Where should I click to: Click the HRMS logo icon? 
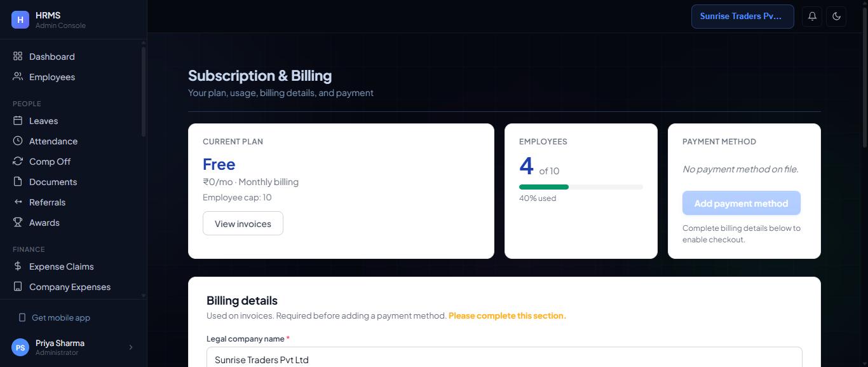20,20
